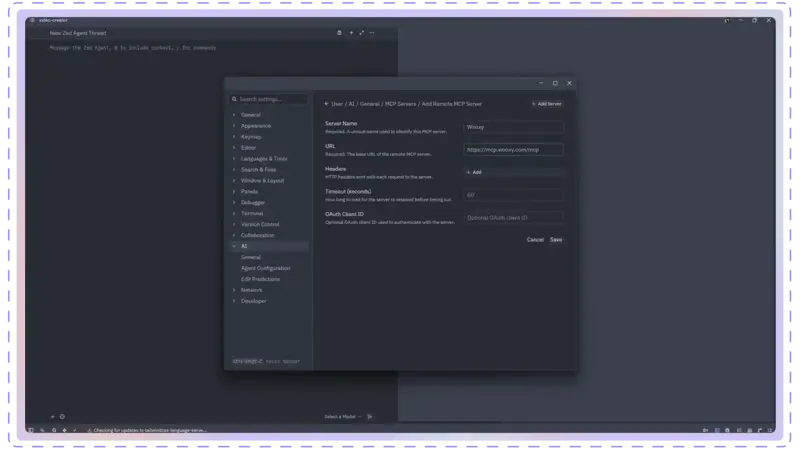This screenshot has height=450, width=800.
Task: Click the send arrow icon next to Select a Model
Action: coord(370,416)
